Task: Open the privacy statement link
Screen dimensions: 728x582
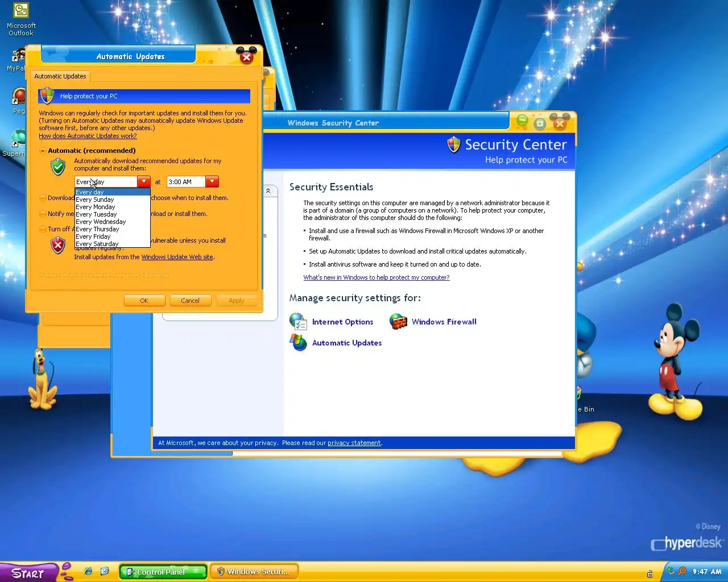Action: point(354,443)
